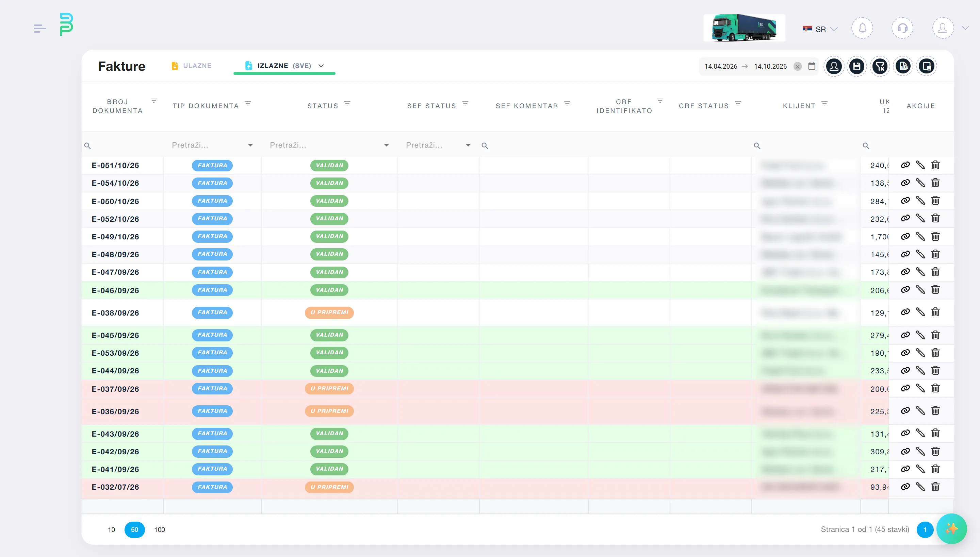Open the SR language selector

pyautogui.click(x=820, y=29)
